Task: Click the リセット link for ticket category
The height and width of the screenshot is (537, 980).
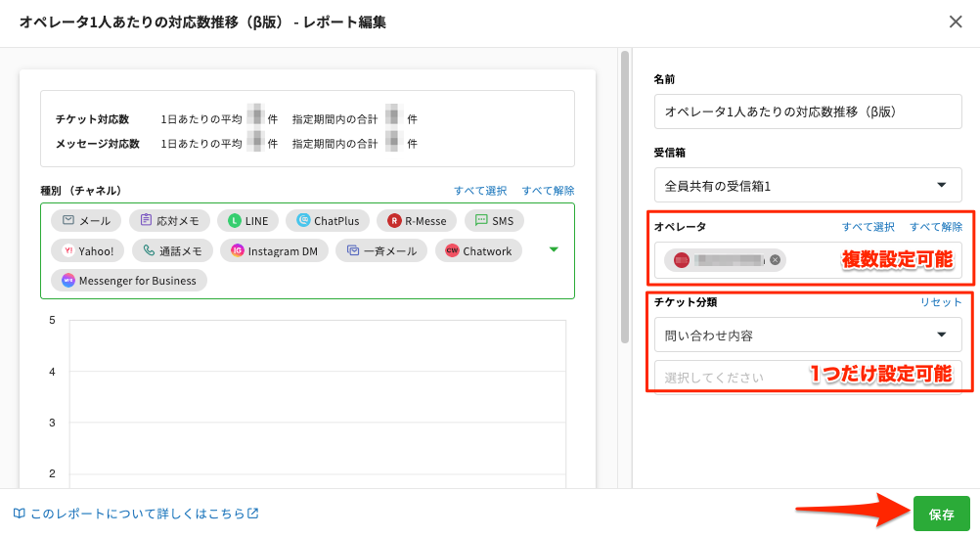Action: pyautogui.click(x=940, y=302)
